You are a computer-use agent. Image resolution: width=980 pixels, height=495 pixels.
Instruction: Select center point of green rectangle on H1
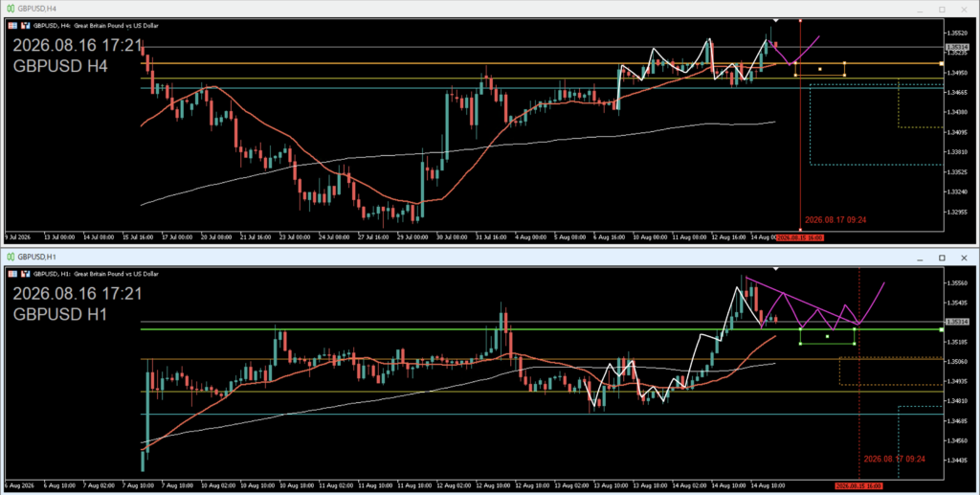[x=827, y=337]
